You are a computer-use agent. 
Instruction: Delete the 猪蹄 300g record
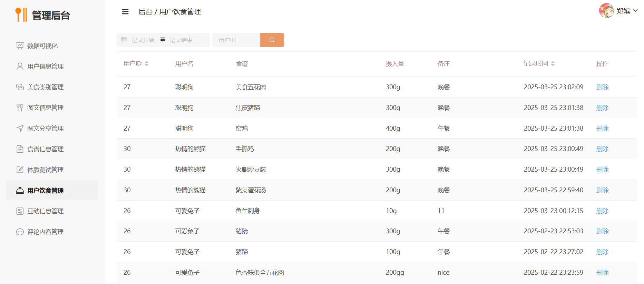tap(602, 231)
